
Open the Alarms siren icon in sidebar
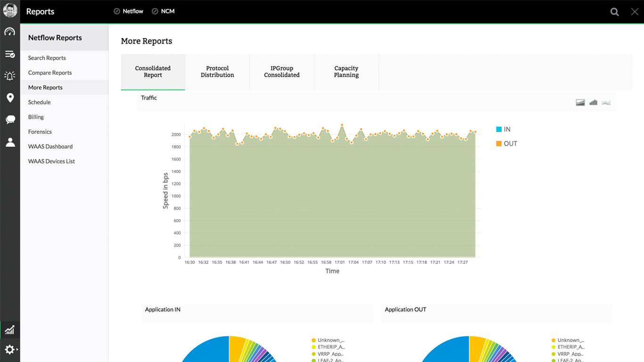click(x=10, y=76)
